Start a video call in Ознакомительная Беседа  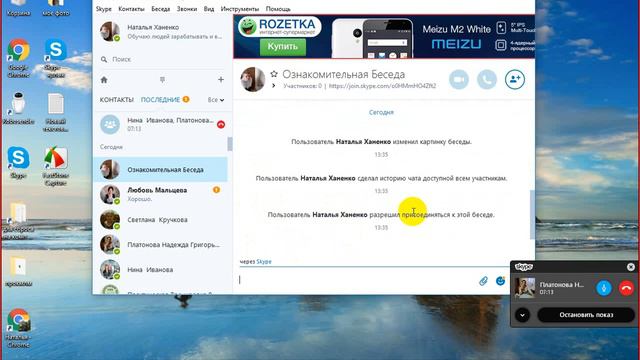(x=459, y=79)
